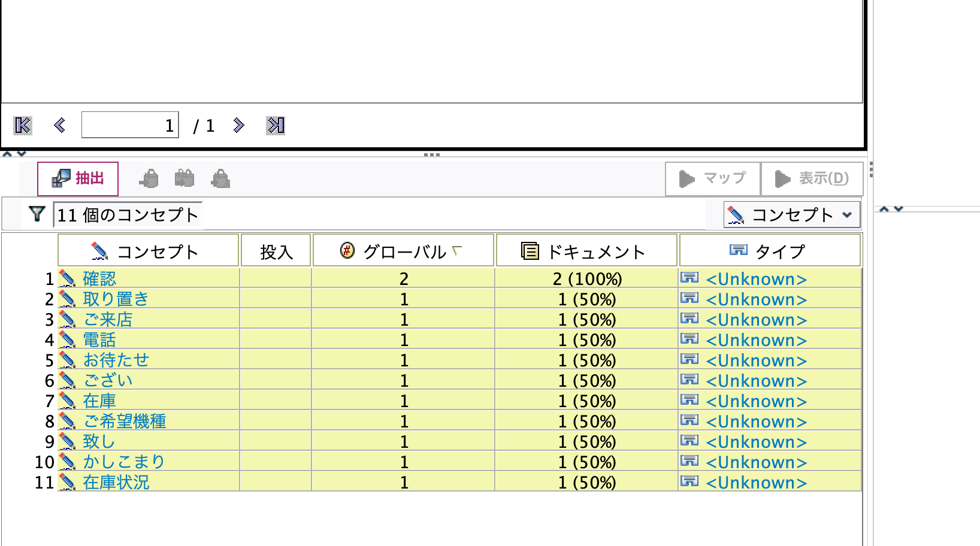Click the pencil icon beside 確認
980x546 pixels.
(68, 278)
